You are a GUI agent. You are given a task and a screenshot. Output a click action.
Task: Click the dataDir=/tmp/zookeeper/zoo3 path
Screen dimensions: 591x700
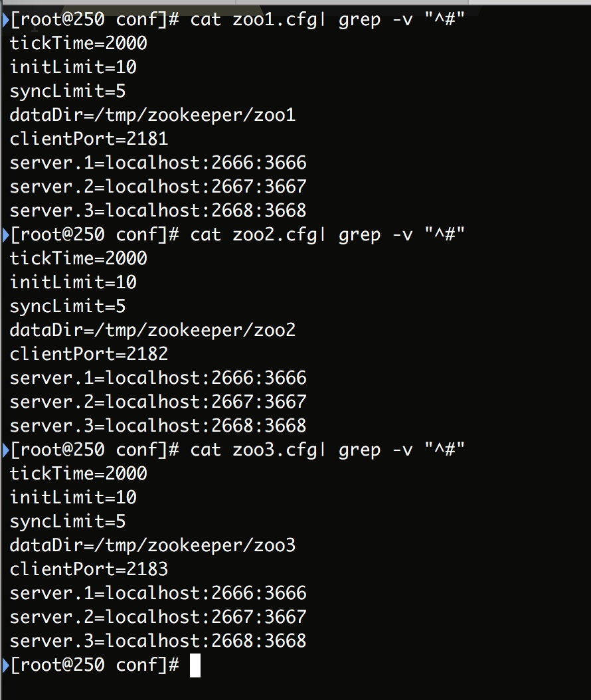153,545
